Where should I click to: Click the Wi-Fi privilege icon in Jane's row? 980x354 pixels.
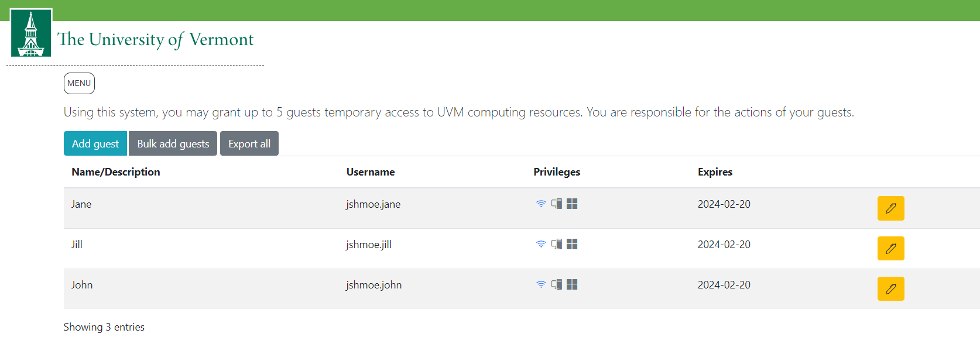[541, 204]
